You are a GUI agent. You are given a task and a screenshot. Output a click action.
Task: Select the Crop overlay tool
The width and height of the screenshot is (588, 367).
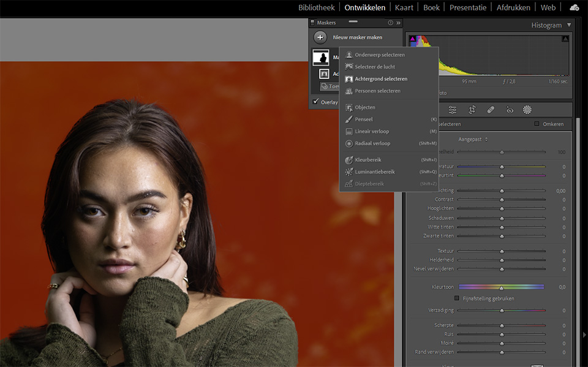(x=472, y=110)
